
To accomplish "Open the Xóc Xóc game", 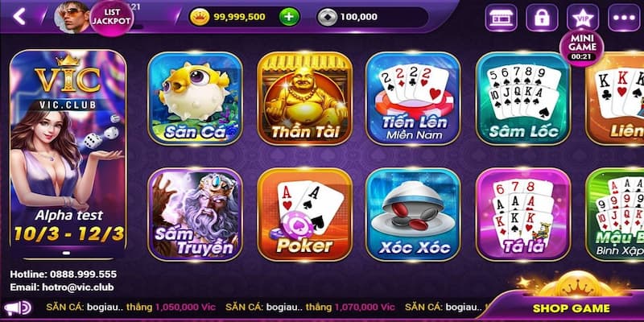I will pos(413,214).
